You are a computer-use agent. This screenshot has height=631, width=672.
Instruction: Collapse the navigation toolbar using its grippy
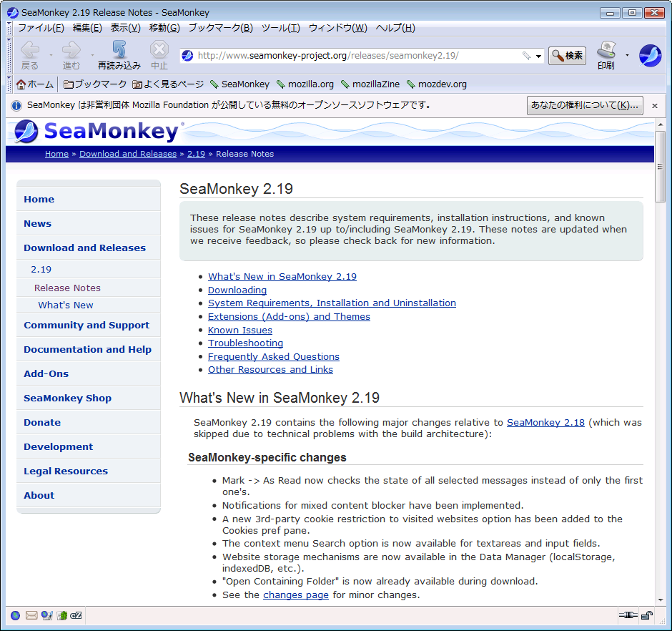coord(9,55)
